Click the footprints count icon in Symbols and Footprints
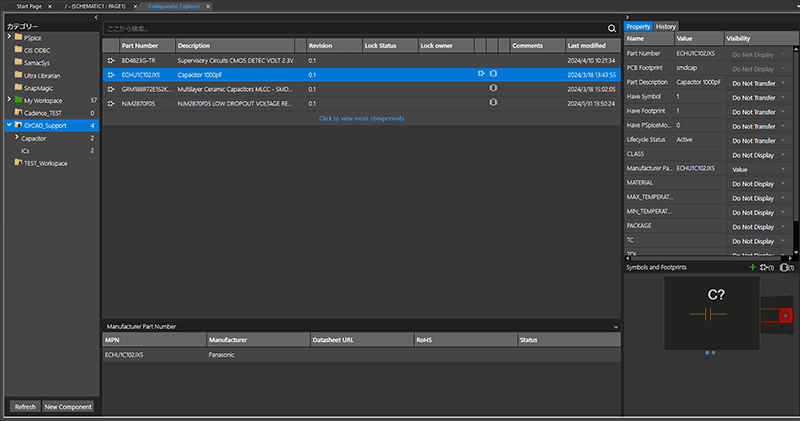800x421 pixels. point(786,267)
